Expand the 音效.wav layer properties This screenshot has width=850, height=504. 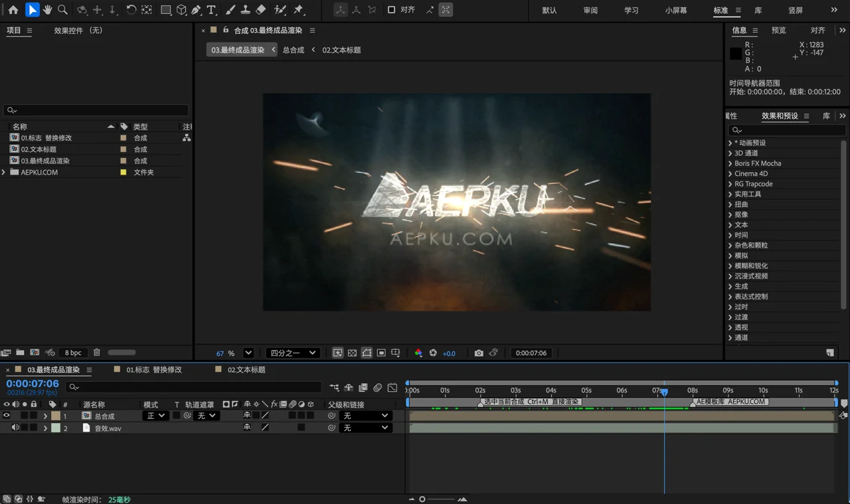click(x=45, y=428)
